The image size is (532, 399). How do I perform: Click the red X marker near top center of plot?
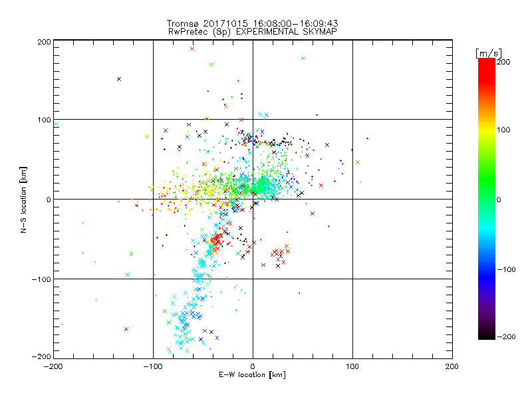pyautogui.click(x=192, y=49)
